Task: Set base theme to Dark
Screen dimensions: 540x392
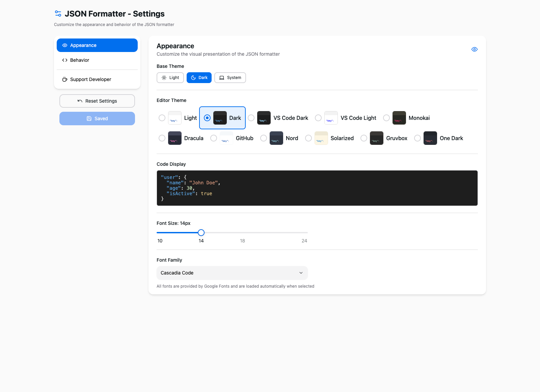Action: click(x=199, y=78)
